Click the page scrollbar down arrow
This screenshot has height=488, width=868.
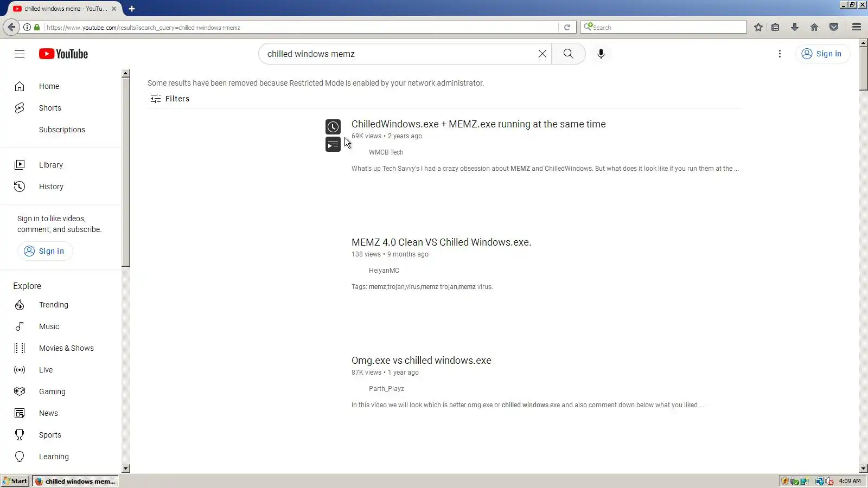864,468
